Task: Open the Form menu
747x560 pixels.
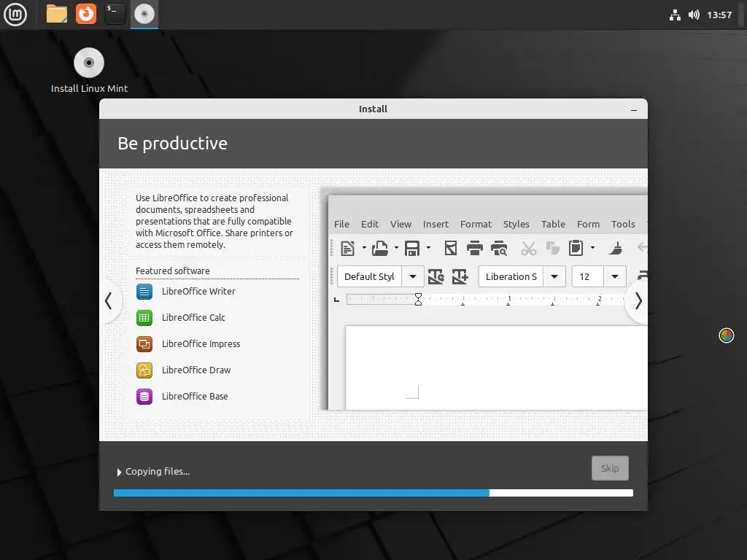Action: (589, 225)
